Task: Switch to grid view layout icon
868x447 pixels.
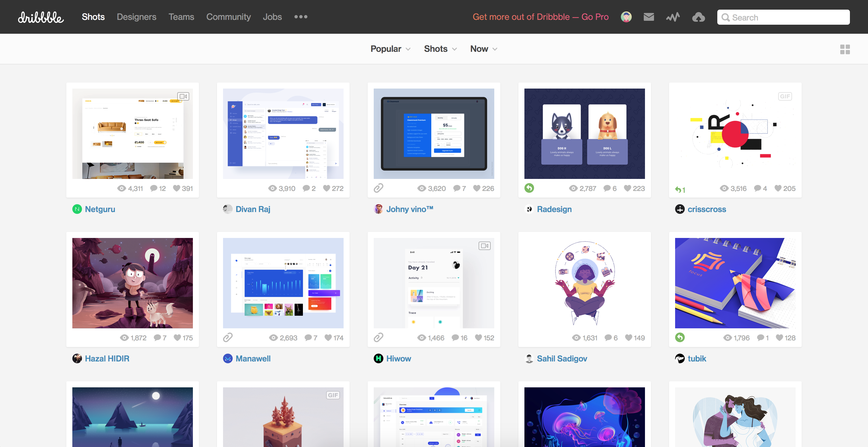Action: coord(845,49)
